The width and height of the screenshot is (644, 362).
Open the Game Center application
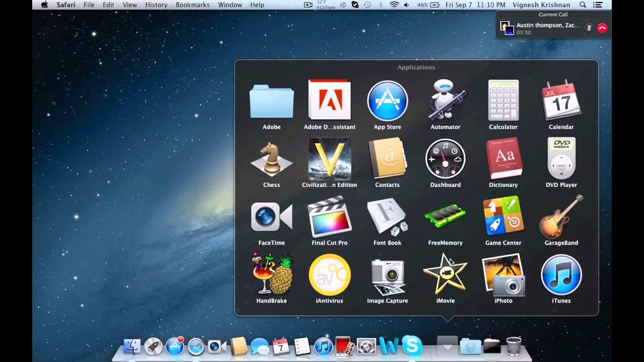(503, 216)
